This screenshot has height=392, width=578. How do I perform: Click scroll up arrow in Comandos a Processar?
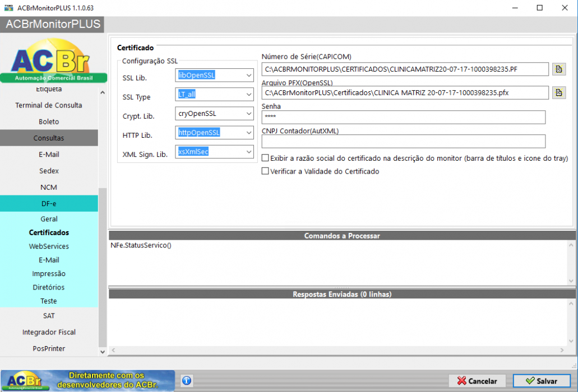(x=571, y=245)
